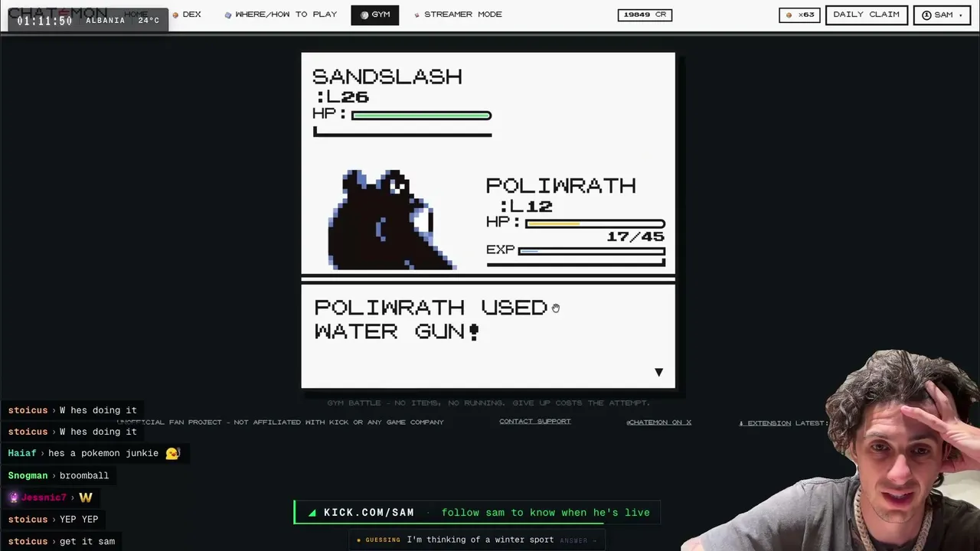The height and width of the screenshot is (551, 980).
Task: Expand the SAM account dropdown
Action: [x=942, y=15]
